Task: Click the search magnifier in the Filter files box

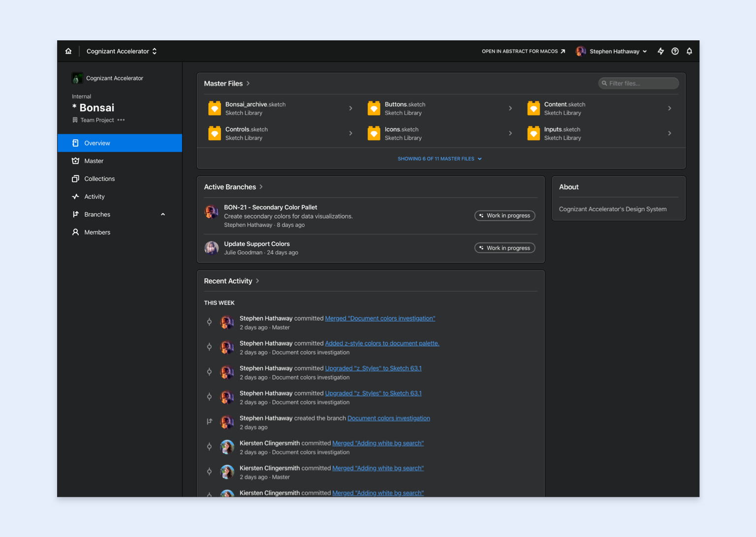Action: (604, 84)
